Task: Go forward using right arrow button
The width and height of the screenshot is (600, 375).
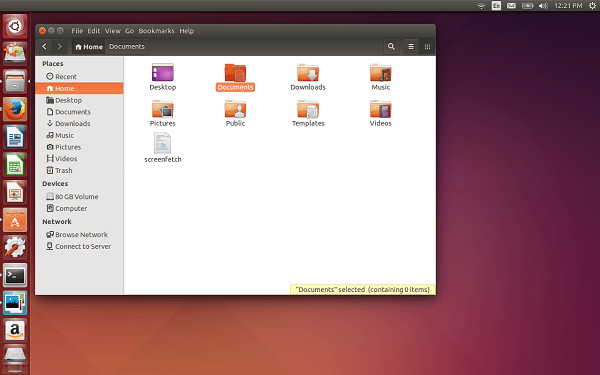Action: [x=60, y=46]
